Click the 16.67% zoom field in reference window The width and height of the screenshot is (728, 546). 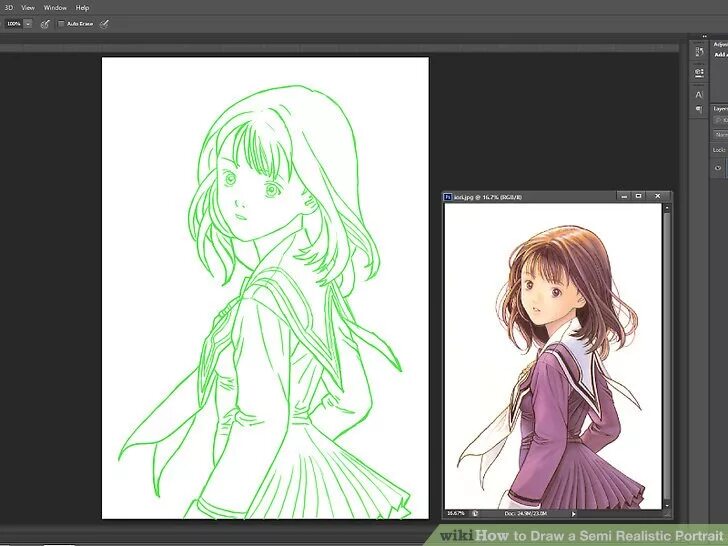click(455, 514)
